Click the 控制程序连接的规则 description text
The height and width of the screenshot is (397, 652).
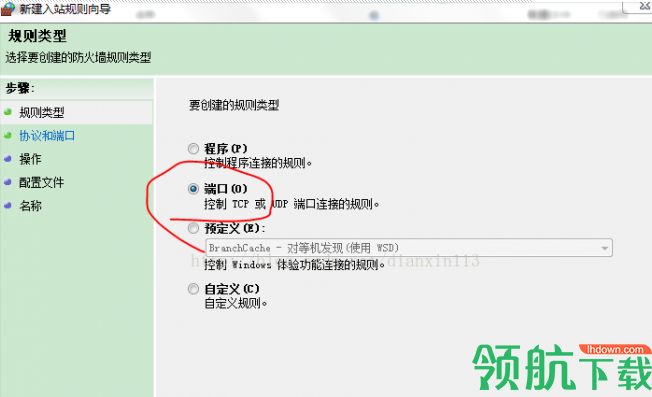click(258, 163)
